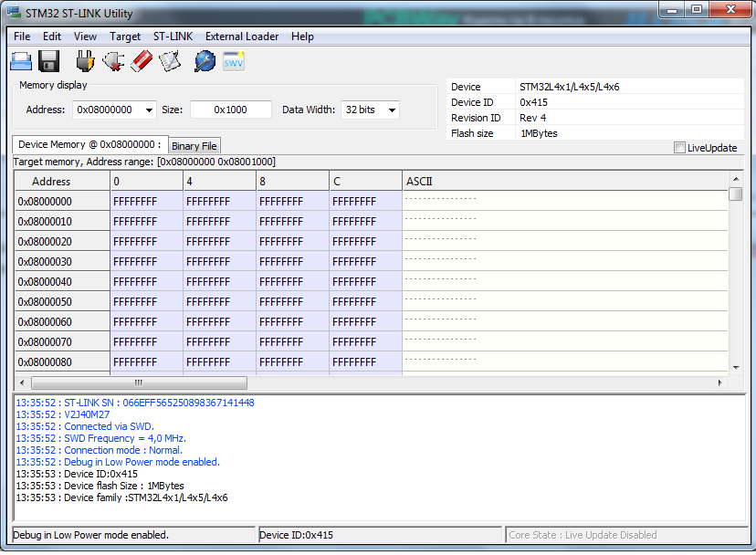The image size is (756, 555).
Task: Click the vertical scrollbar up arrow
Action: [736, 179]
